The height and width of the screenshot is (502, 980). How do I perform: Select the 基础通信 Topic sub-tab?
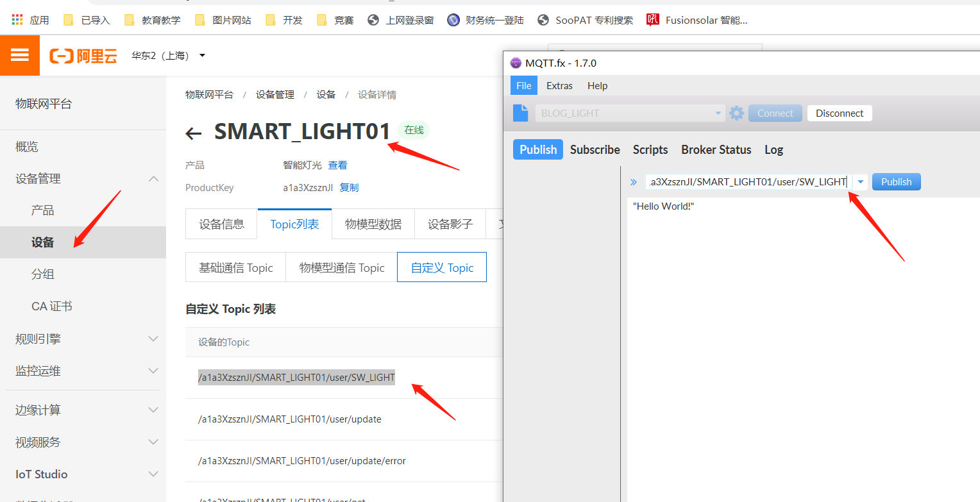[235, 267]
